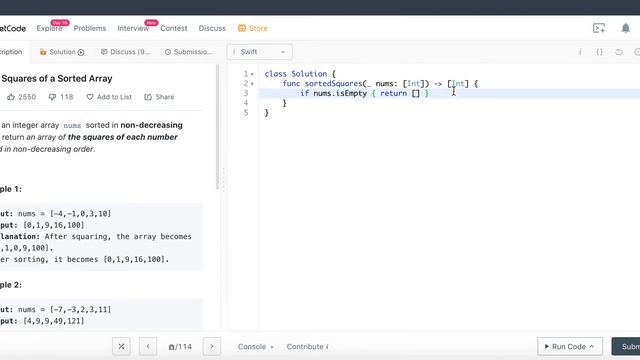Show editor info italic i icon
This screenshot has height=360, width=640.
pyautogui.click(x=580, y=52)
